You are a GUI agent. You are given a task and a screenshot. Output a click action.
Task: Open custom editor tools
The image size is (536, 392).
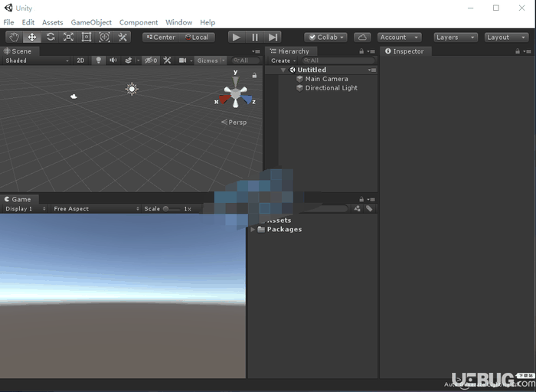(x=123, y=38)
